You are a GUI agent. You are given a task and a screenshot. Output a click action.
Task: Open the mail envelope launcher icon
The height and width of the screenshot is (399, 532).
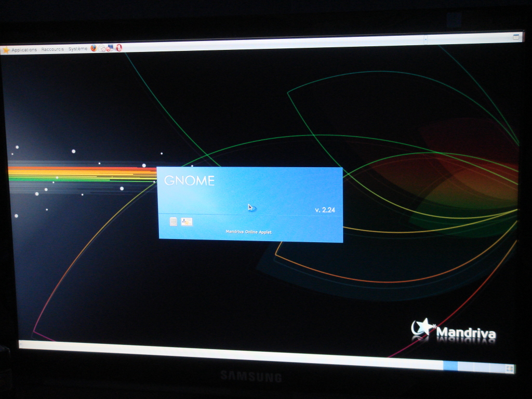click(x=102, y=48)
